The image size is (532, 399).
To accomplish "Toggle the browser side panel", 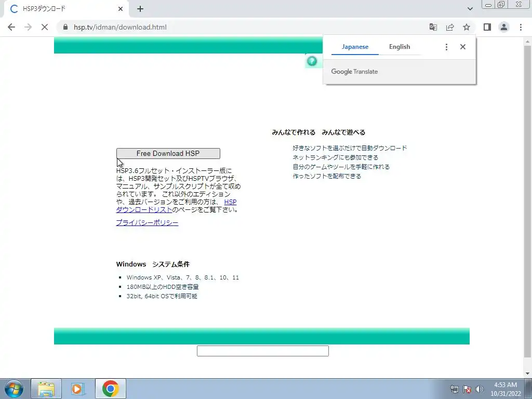I will [487, 27].
